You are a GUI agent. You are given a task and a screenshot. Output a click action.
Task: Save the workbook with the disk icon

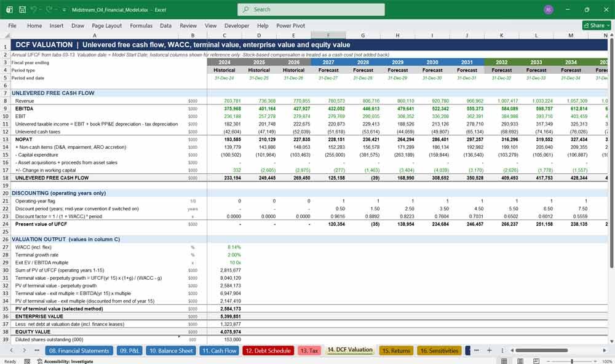point(22,9)
